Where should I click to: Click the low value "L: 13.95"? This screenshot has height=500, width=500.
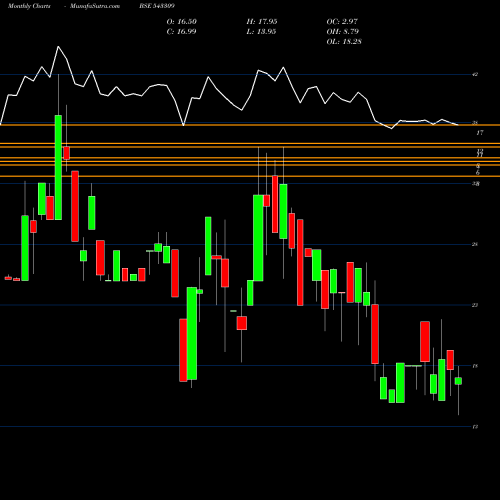tap(261, 32)
